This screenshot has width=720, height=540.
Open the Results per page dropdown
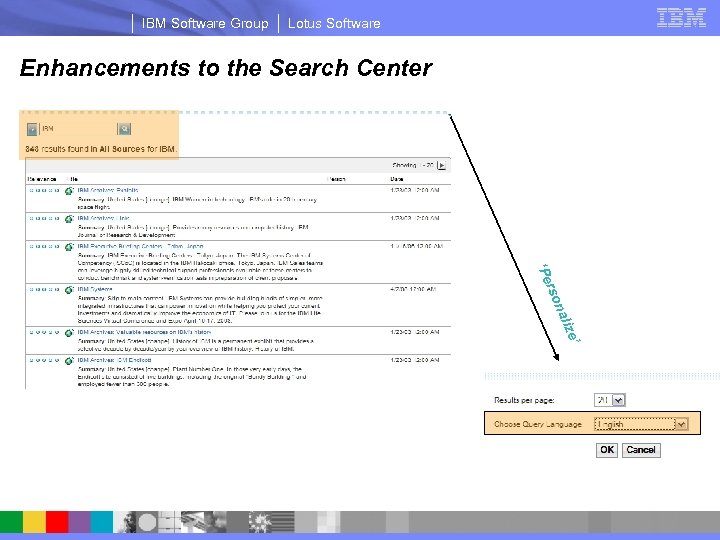tap(609, 400)
